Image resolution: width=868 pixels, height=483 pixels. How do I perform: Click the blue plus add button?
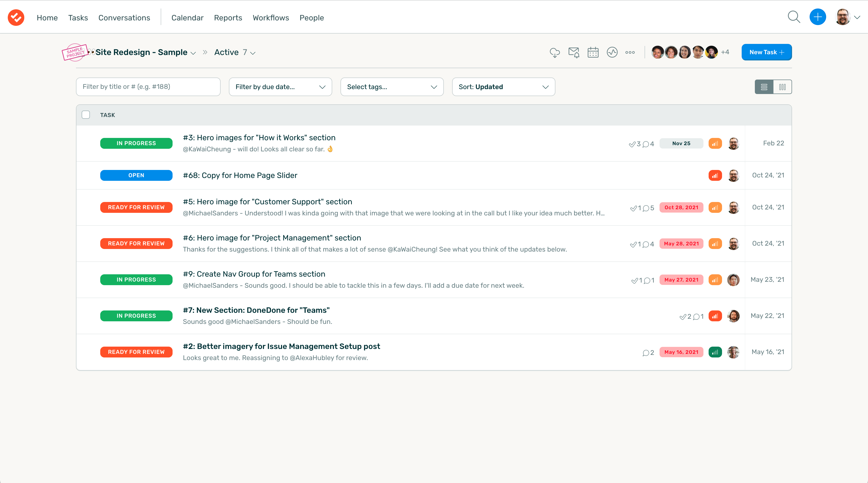(x=817, y=17)
